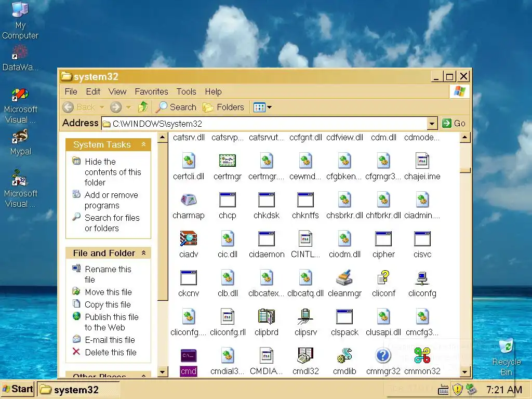
Task: Select the cipher program icon
Action: [x=383, y=238]
